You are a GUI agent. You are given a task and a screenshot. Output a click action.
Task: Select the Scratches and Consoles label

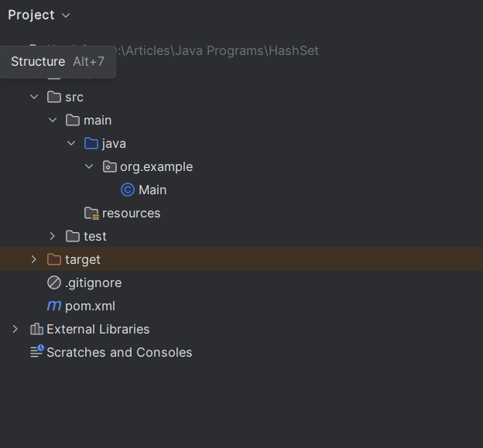coord(119,352)
